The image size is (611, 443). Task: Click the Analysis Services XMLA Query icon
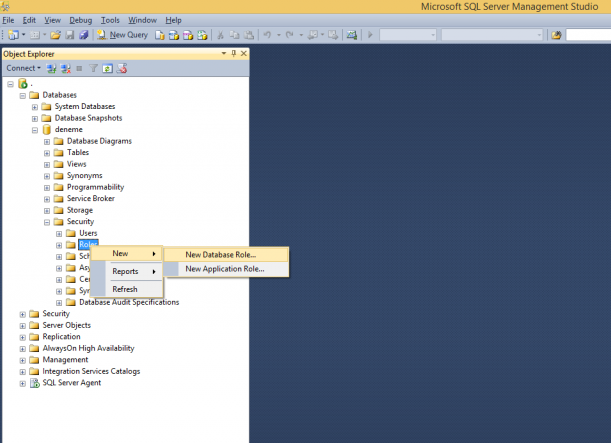[x=202, y=35]
